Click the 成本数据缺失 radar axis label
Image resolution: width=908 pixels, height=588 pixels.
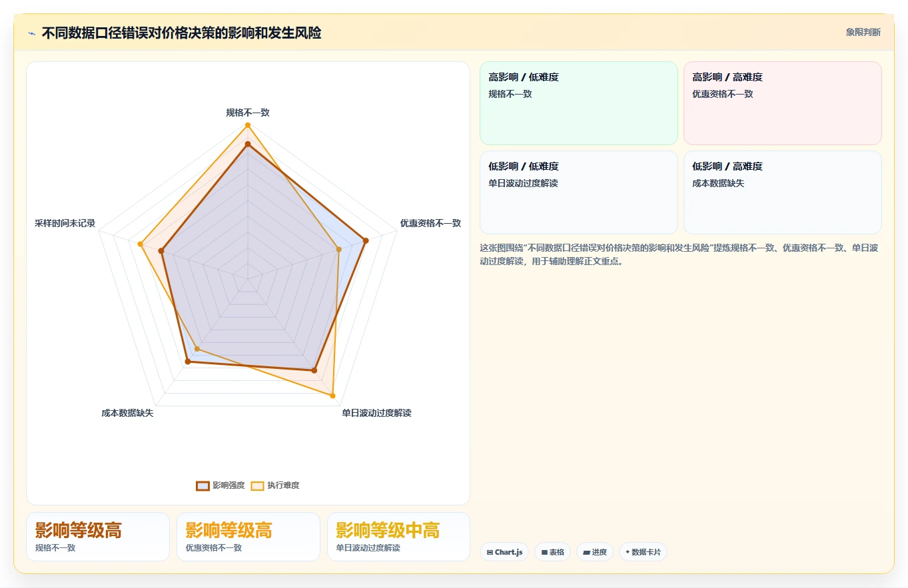click(x=127, y=413)
